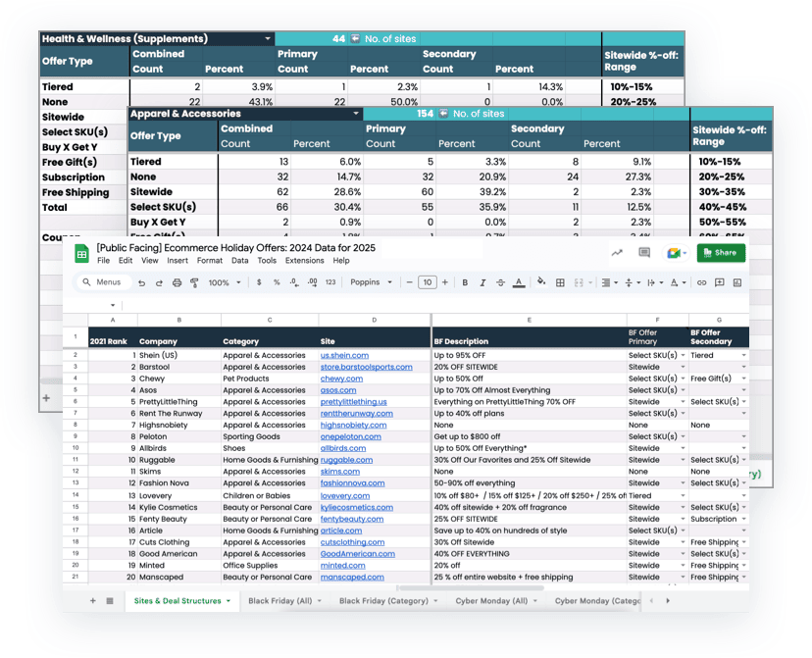Open the Extensions menu
The image size is (812, 658).
click(304, 261)
